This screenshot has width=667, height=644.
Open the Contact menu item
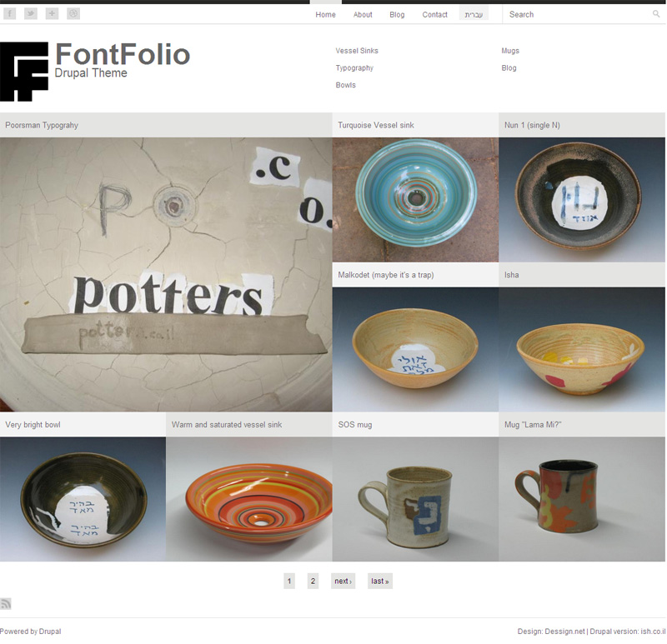(x=434, y=14)
